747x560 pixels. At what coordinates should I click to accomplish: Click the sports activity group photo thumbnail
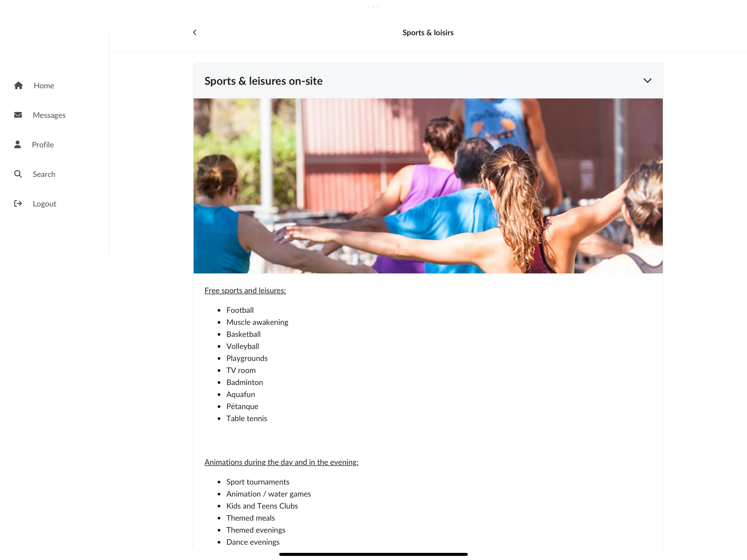pos(428,185)
